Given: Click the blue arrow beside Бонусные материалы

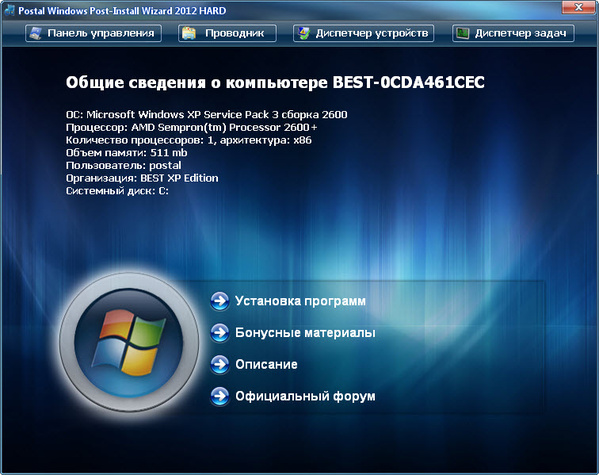Looking at the screenshot, I should (x=220, y=333).
